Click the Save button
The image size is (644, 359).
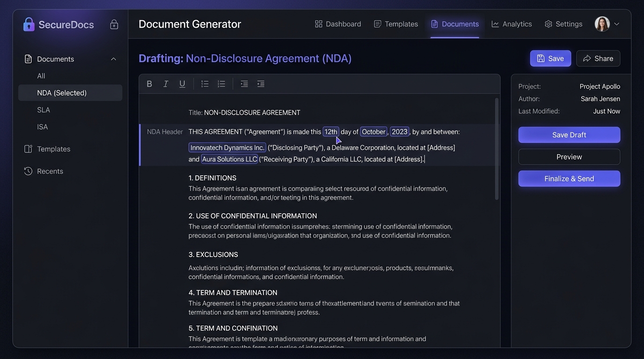550,58
